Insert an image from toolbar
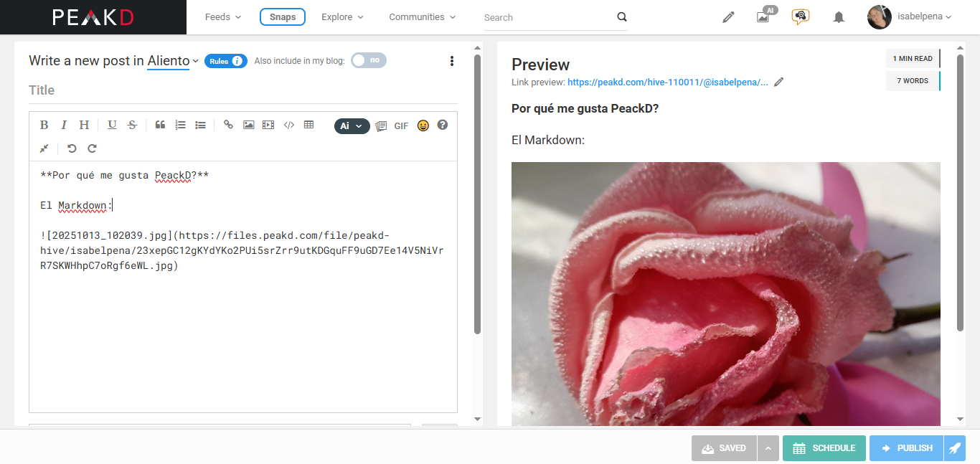980x464 pixels. pos(248,125)
